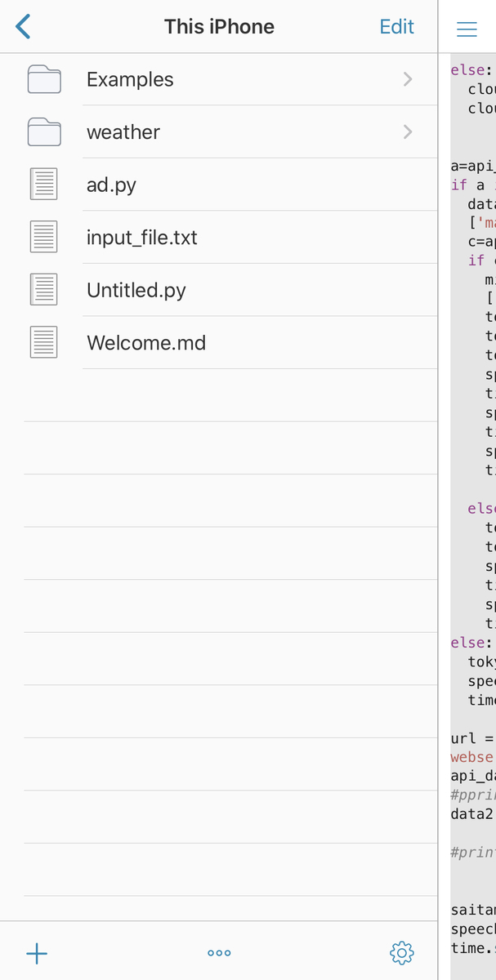Open the Examples folder icon

(44, 79)
